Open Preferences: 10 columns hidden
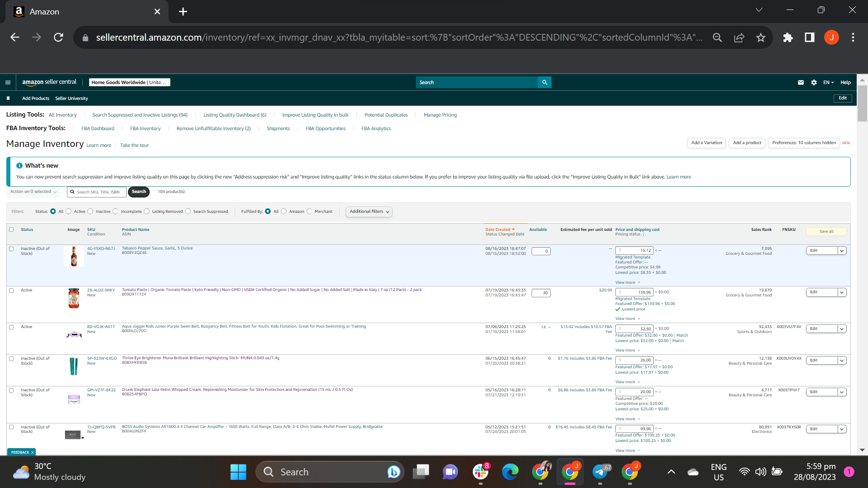The height and width of the screenshot is (488, 868). (x=804, y=143)
